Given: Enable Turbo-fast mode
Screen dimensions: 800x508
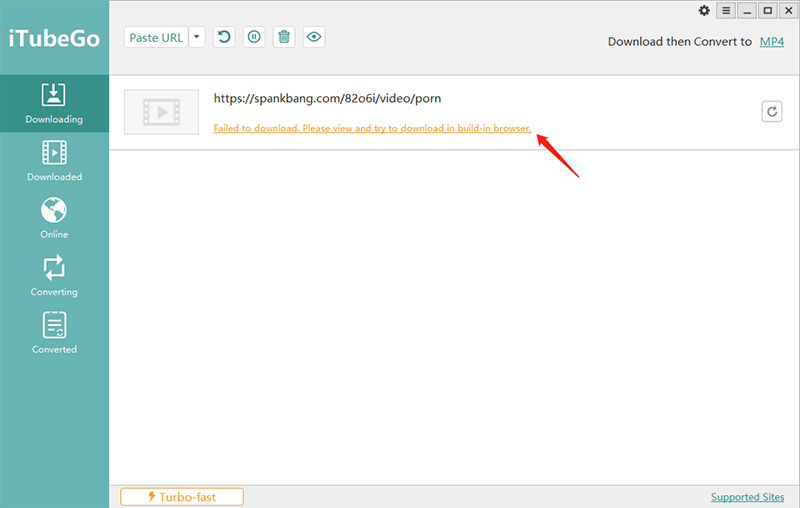Looking at the screenshot, I should coord(182,497).
